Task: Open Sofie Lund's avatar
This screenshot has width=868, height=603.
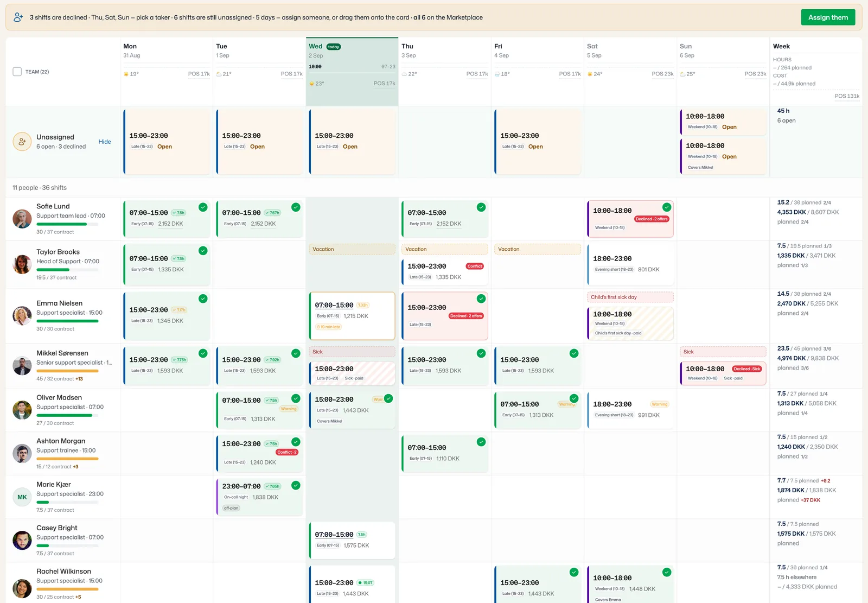Action: [x=22, y=219]
